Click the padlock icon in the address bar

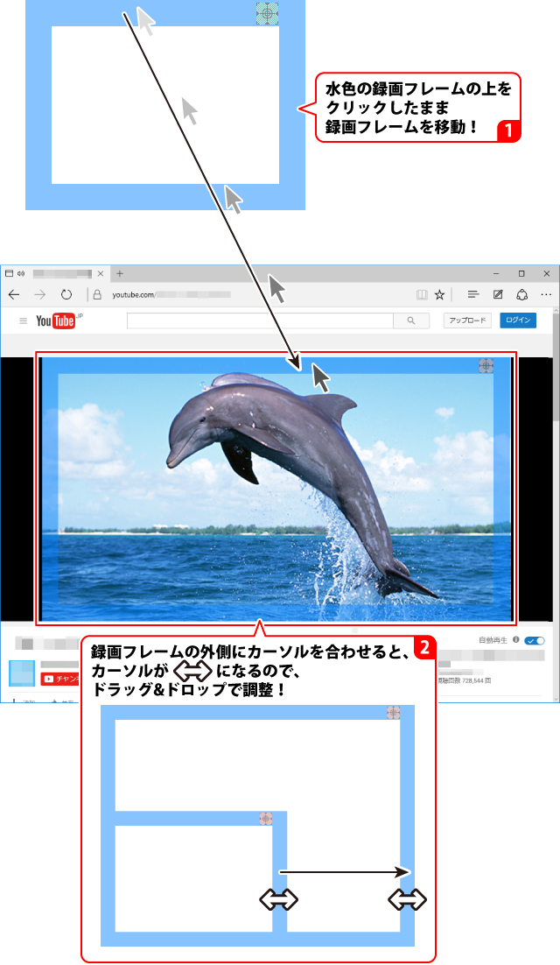tap(97, 295)
